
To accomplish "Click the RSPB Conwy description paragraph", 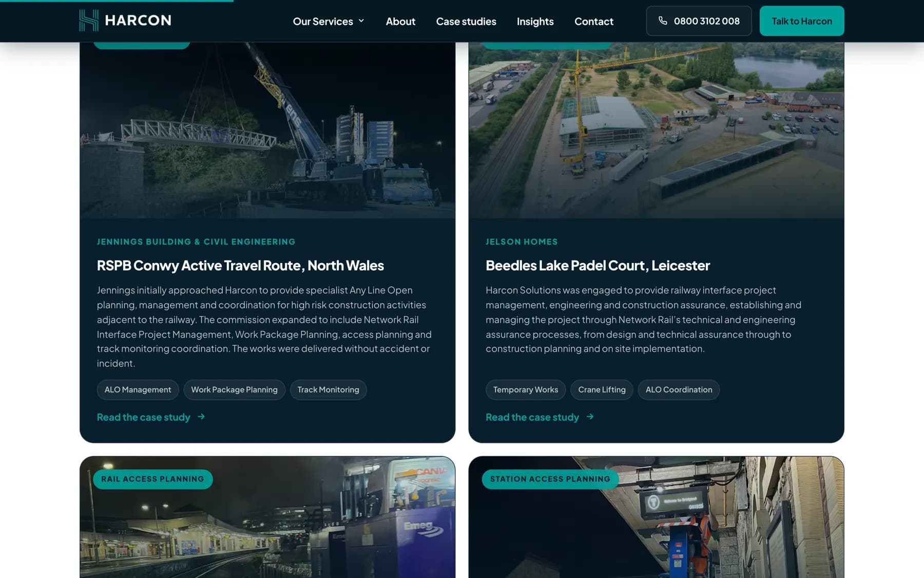I will click(265, 327).
